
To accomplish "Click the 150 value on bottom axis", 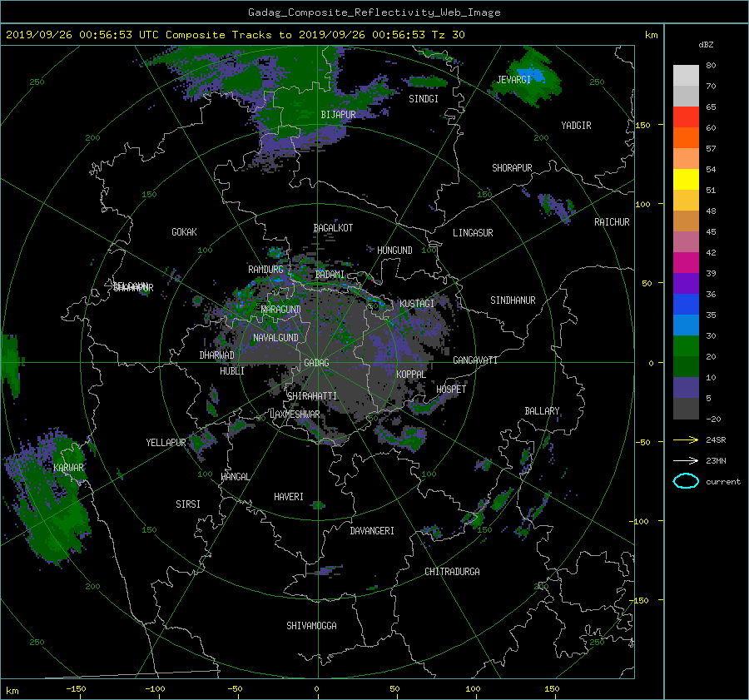I will (552, 689).
